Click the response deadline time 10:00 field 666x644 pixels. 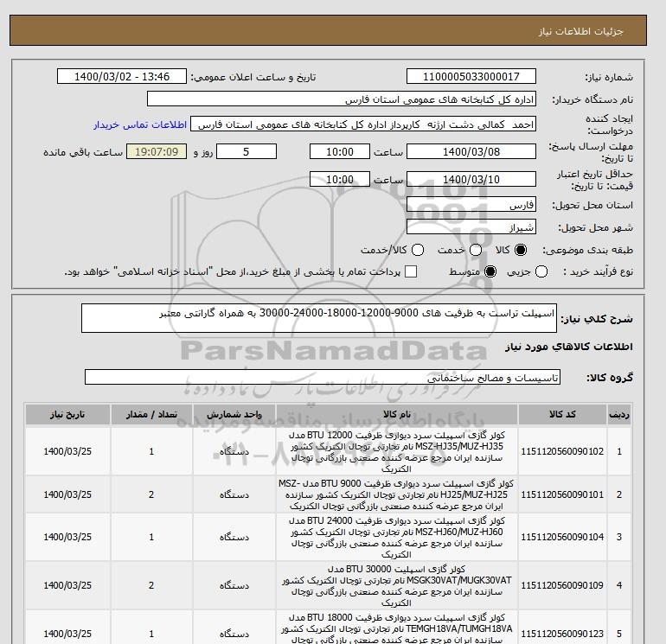click(340, 151)
